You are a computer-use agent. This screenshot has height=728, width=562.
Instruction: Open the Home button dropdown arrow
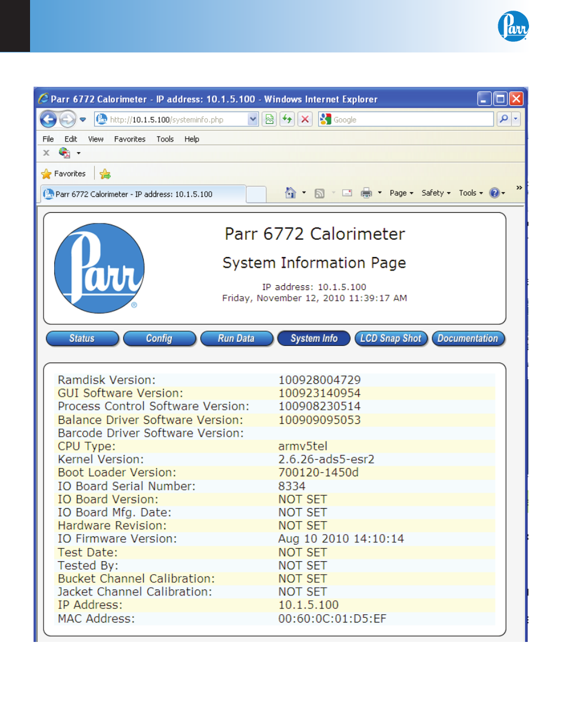click(304, 193)
